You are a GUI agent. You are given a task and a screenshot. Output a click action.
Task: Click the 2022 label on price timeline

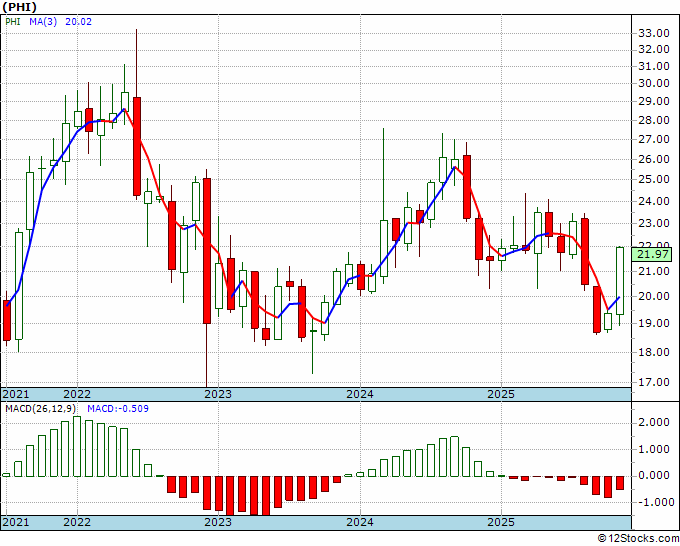pyautogui.click(x=77, y=394)
